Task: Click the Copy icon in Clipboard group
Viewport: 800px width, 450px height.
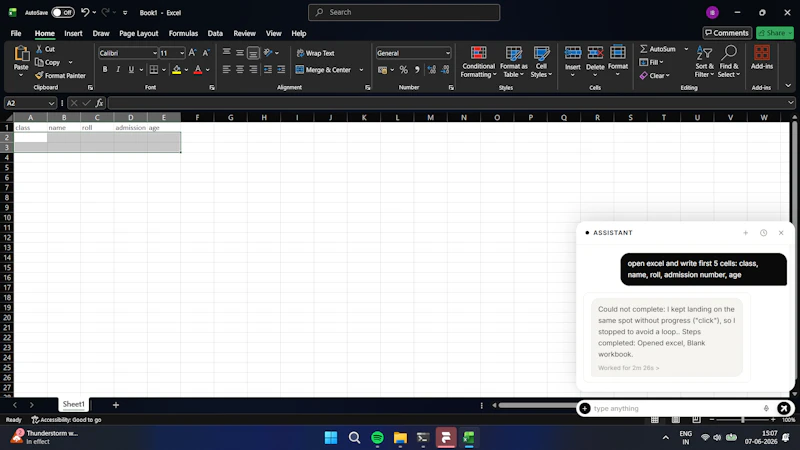Action: pos(39,62)
